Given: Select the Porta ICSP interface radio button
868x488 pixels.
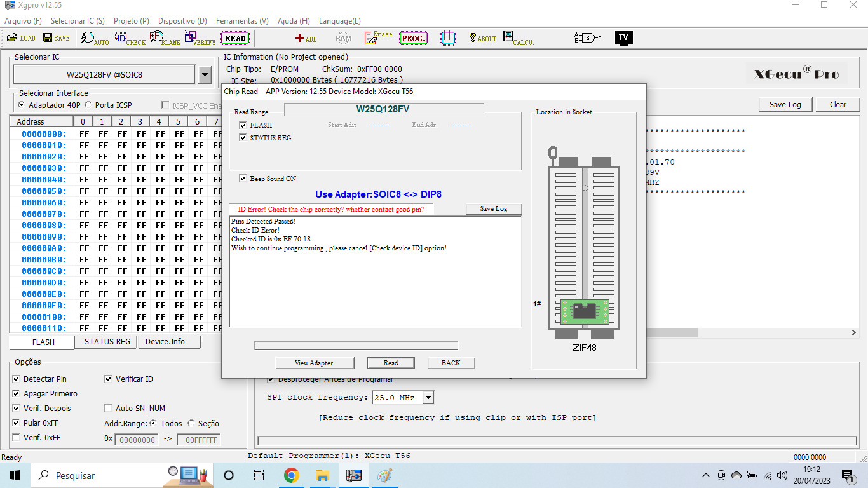Looking at the screenshot, I should click(88, 105).
